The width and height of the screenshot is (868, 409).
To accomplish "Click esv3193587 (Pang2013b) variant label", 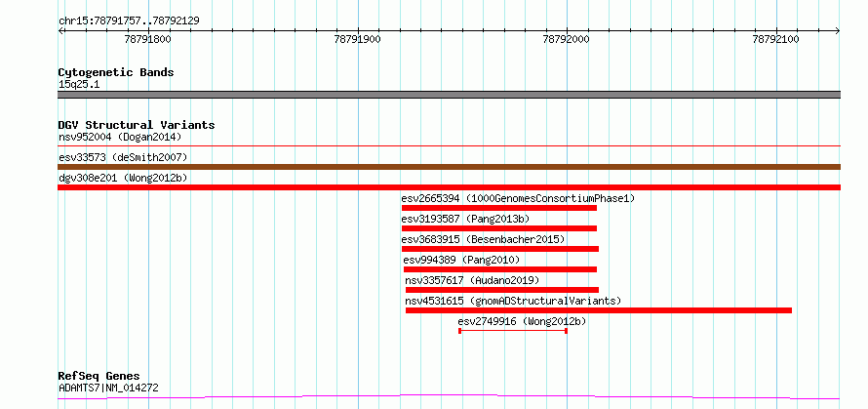I will (x=465, y=219).
